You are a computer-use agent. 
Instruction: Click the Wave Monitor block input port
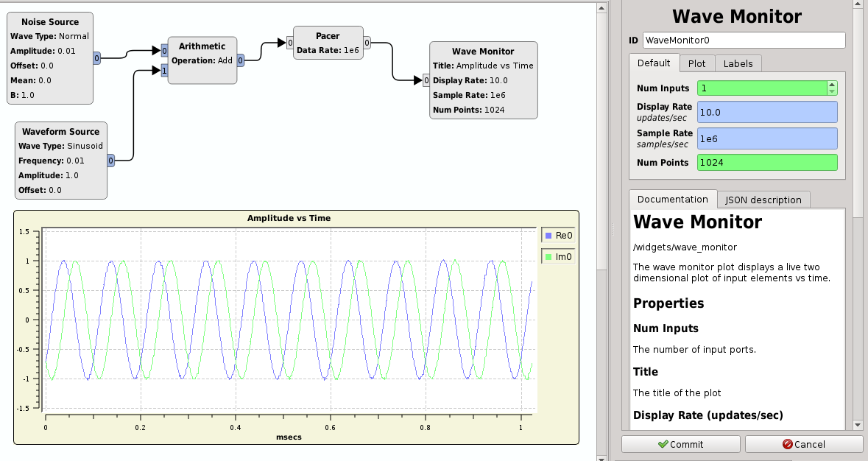coord(426,80)
